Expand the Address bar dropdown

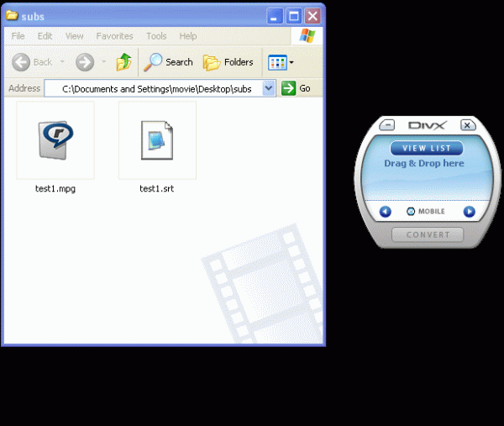coord(269,88)
